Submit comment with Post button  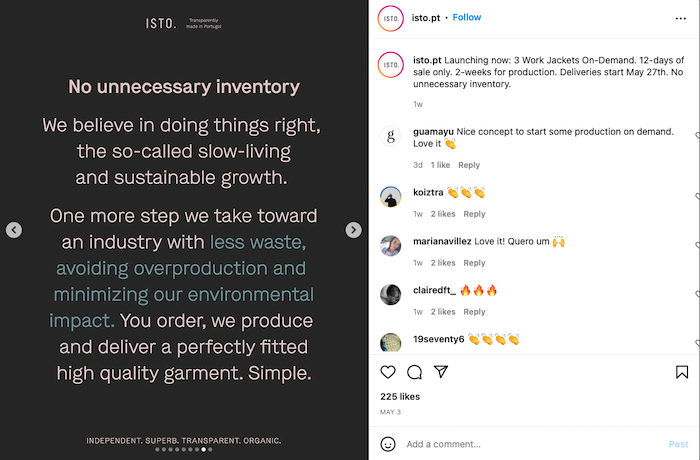pos(678,444)
